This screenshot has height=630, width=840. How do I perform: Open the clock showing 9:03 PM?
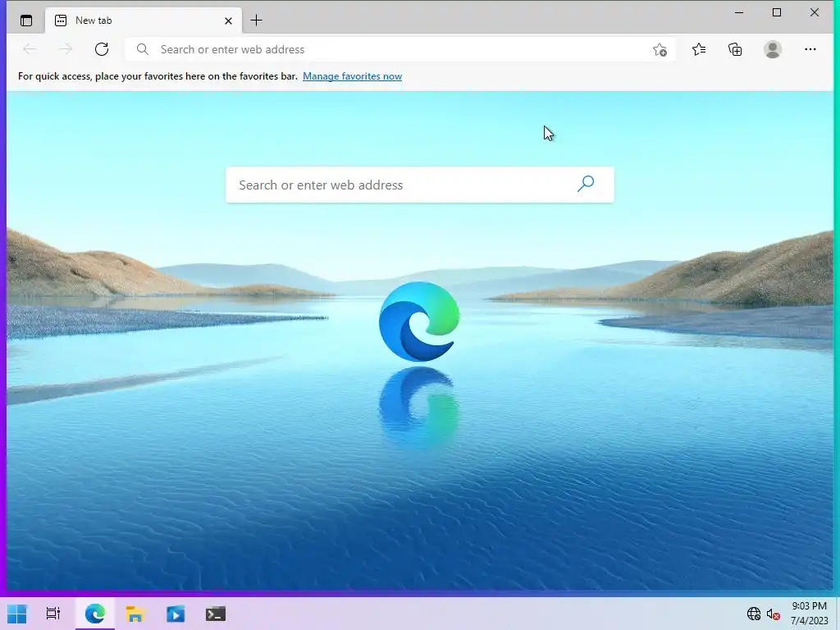(809, 614)
